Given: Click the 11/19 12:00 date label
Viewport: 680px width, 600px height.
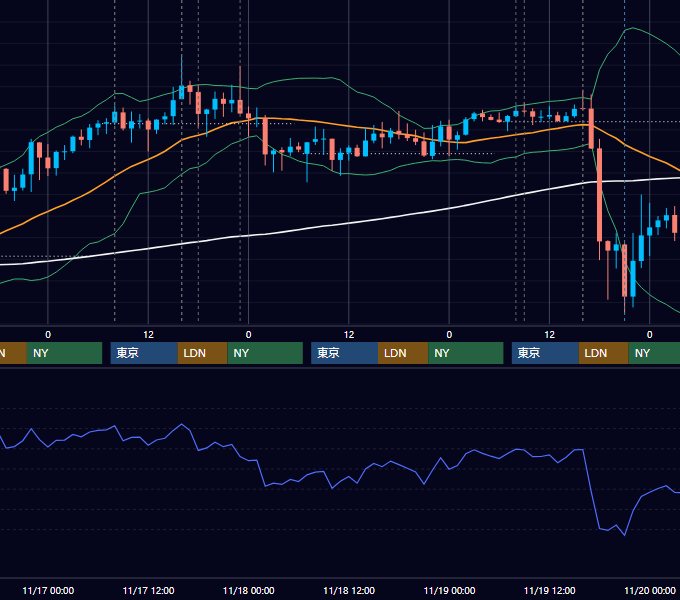Looking at the screenshot, I should [549, 590].
